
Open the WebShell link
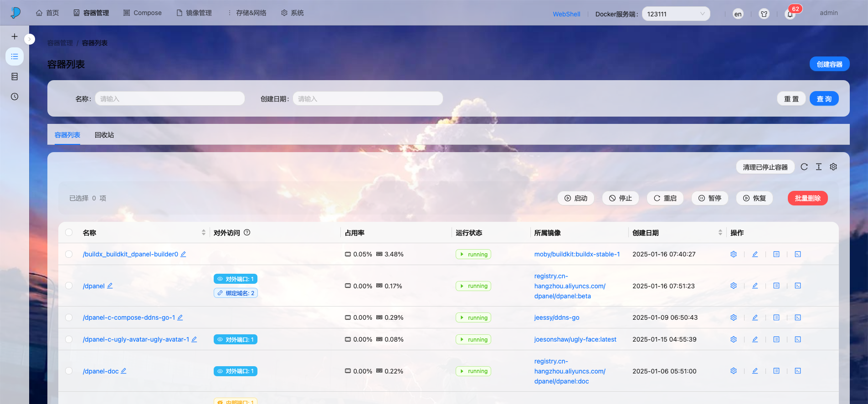tap(566, 14)
